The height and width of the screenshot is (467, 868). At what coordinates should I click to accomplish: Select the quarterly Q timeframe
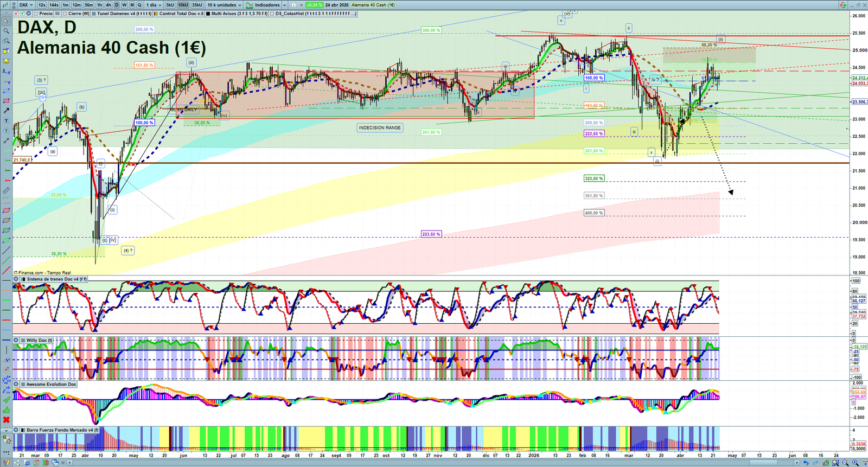click(139, 5)
